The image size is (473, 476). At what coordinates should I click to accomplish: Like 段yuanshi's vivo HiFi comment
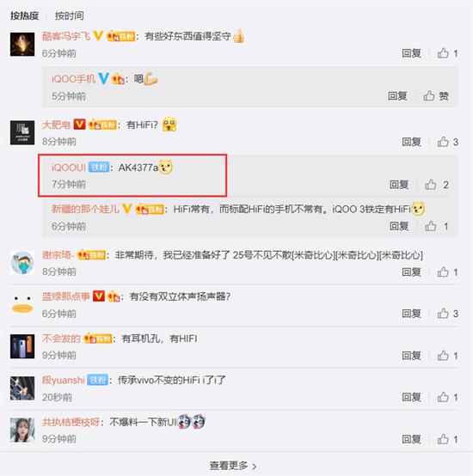pyautogui.click(x=447, y=397)
